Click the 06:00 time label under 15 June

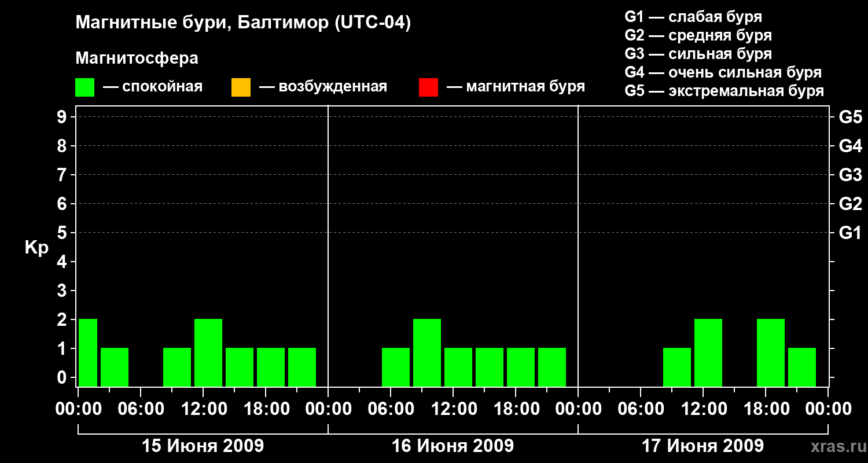click(141, 409)
